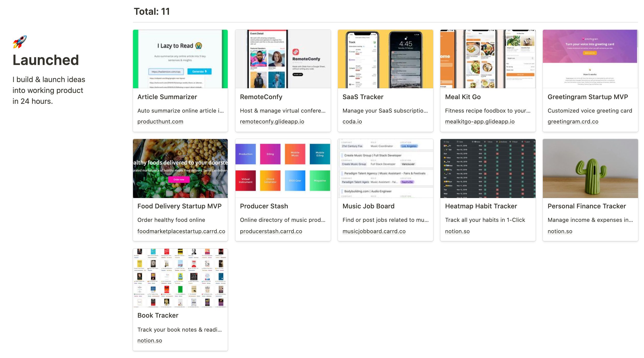Follow the musicjobboard.carrd.co link

374,231
